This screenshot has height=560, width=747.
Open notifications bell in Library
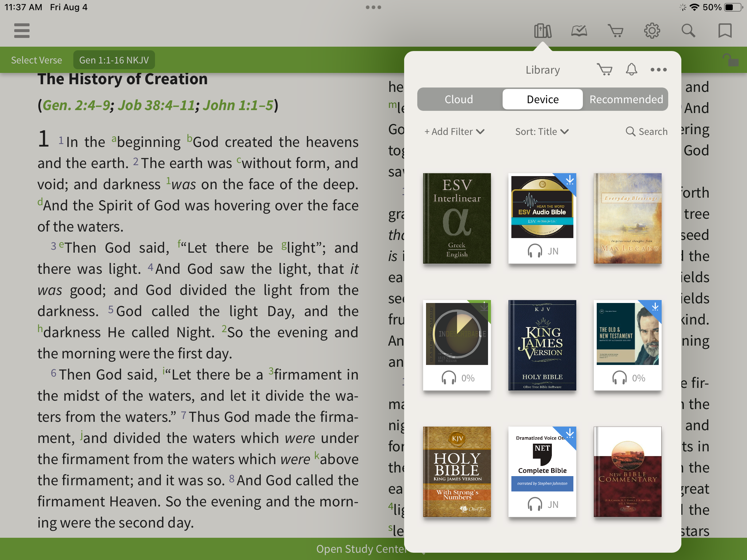click(x=631, y=69)
